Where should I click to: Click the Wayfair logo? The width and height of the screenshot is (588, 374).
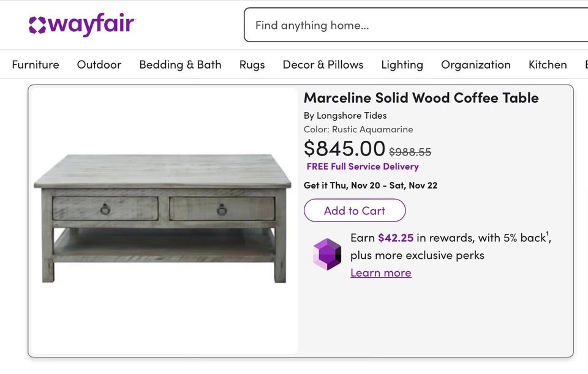81,25
